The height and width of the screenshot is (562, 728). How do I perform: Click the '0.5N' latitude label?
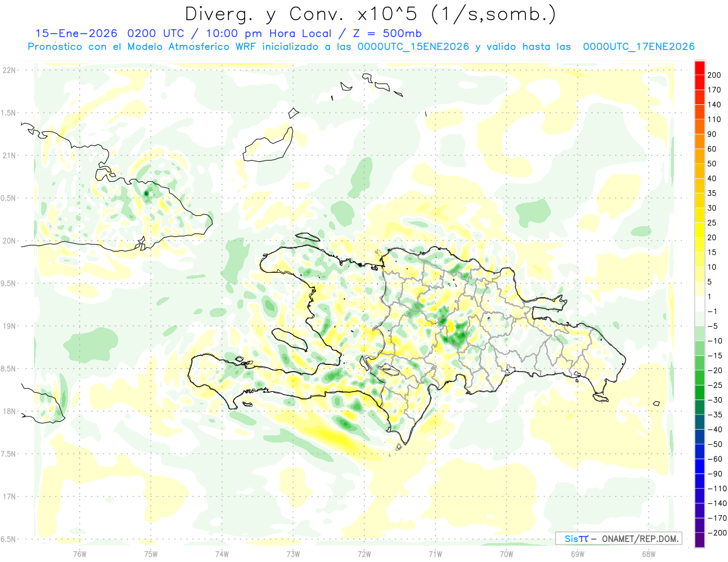point(8,198)
